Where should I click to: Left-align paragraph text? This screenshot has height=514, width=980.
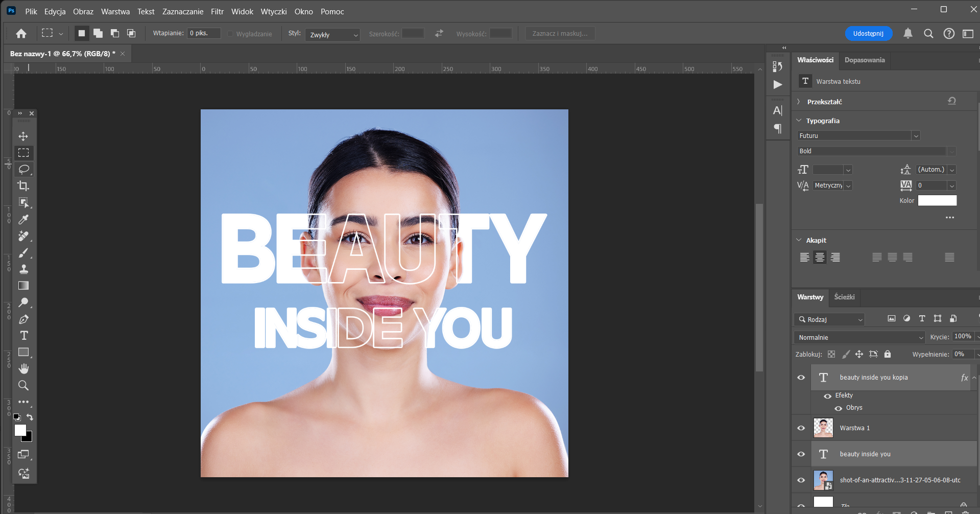point(804,258)
